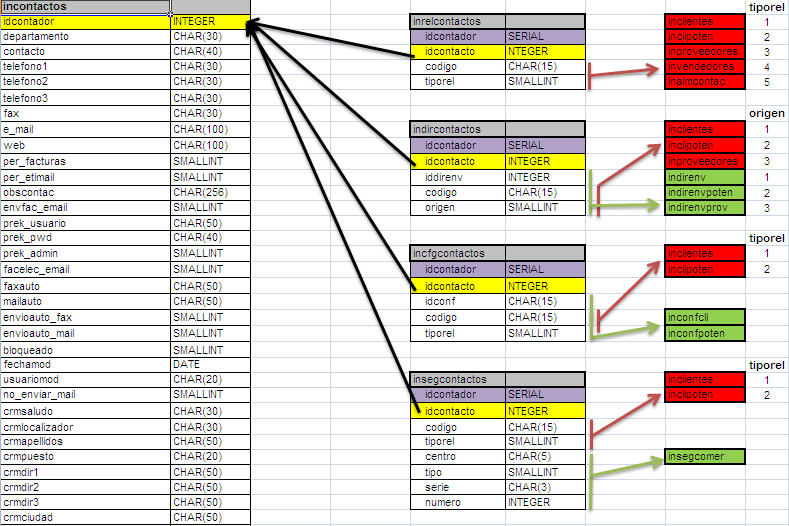Click the crmdir3 cell

click(85, 503)
